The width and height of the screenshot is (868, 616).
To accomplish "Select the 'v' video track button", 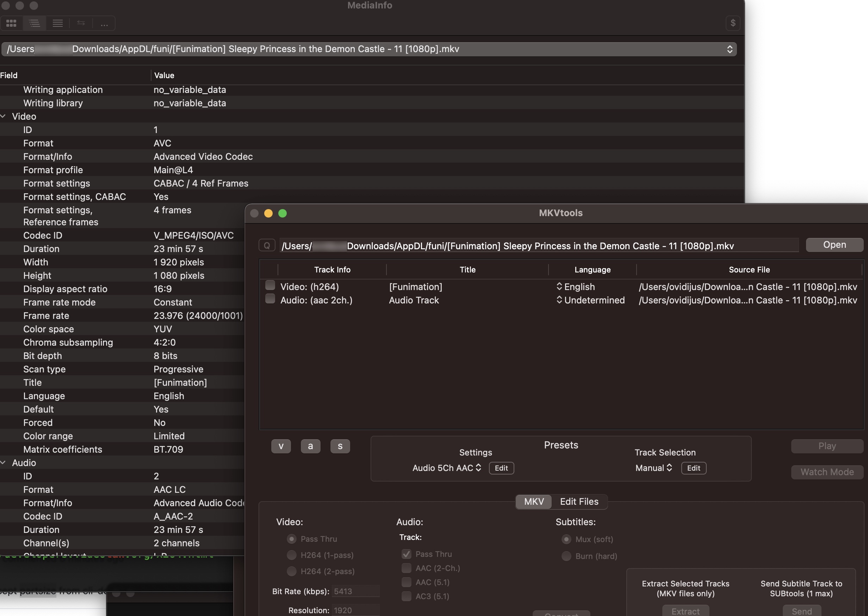I will [281, 446].
